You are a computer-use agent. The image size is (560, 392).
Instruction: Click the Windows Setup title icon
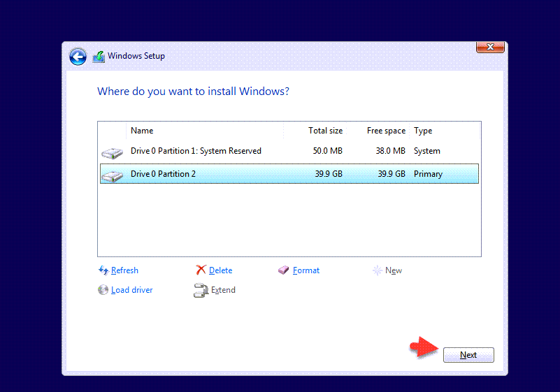[99, 57]
